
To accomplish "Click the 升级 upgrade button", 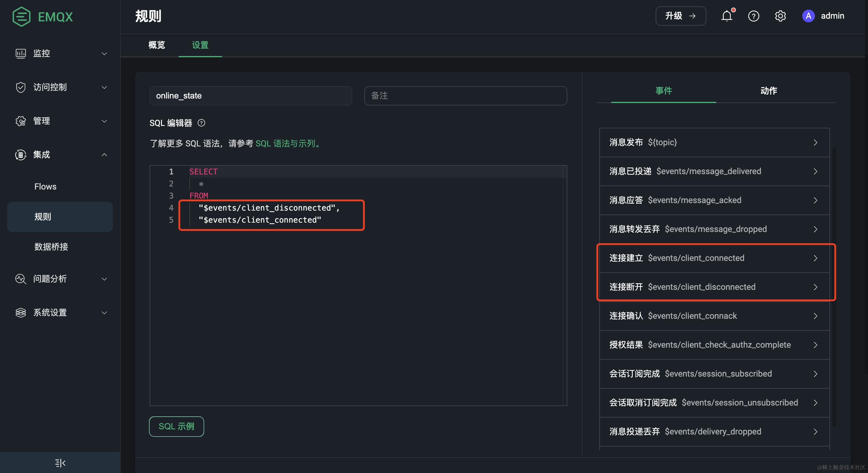I will pyautogui.click(x=680, y=16).
